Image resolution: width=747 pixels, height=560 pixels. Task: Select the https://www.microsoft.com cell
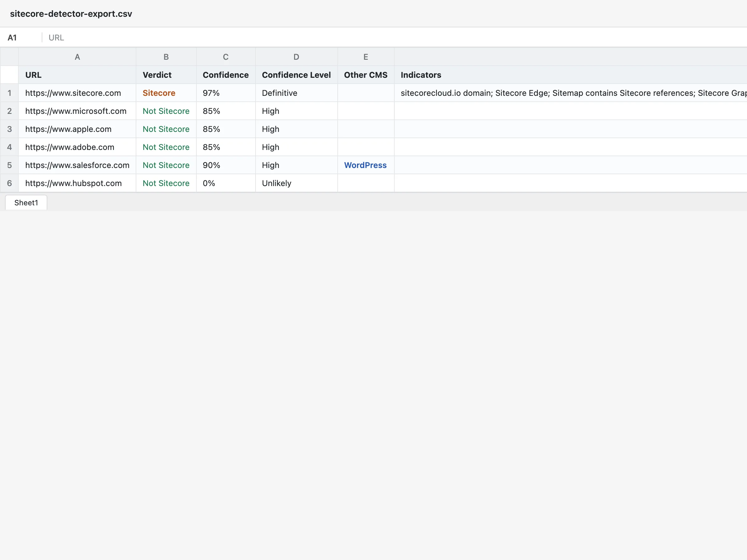77,111
